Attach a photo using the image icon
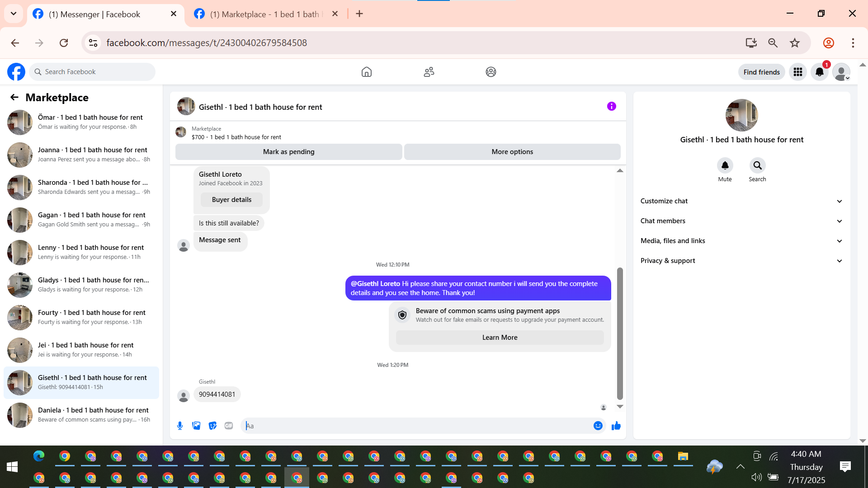Image resolution: width=868 pixels, height=488 pixels. click(x=196, y=426)
